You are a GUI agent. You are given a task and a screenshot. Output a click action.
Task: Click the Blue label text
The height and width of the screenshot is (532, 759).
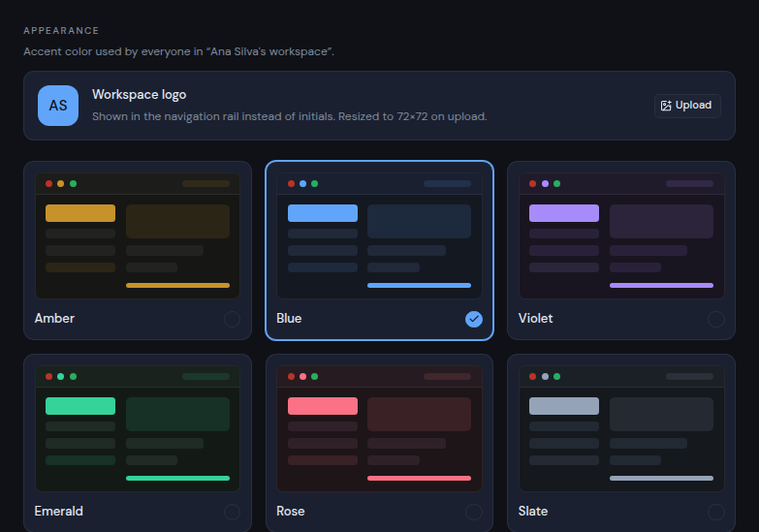coord(289,319)
